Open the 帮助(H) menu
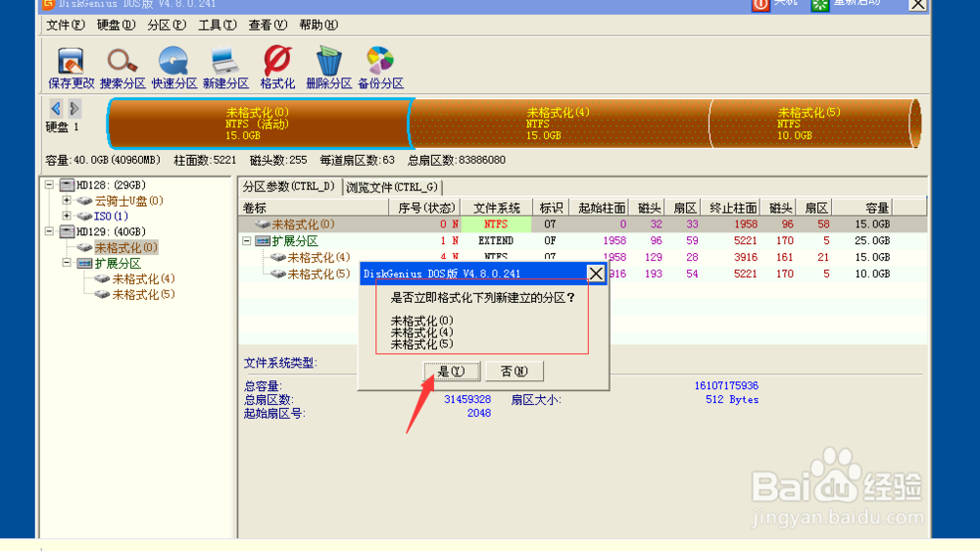Image resolution: width=980 pixels, height=551 pixels. coord(318,25)
